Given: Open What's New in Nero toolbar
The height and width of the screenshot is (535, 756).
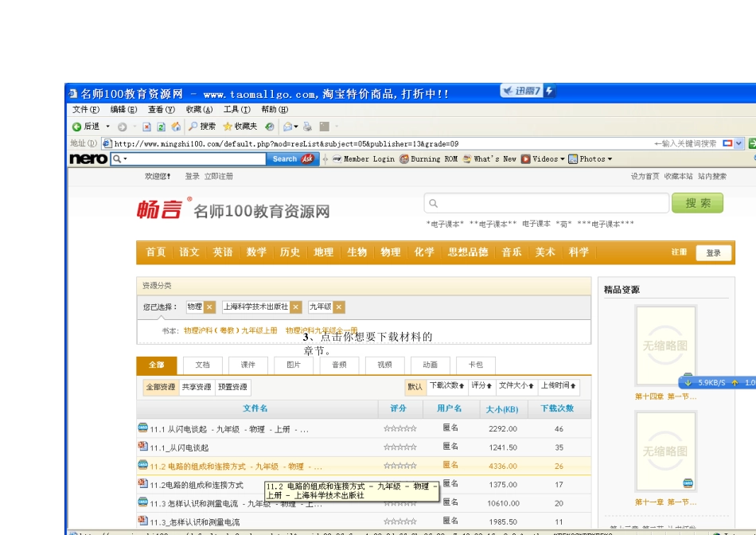Looking at the screenshot, I should [489, 158].
